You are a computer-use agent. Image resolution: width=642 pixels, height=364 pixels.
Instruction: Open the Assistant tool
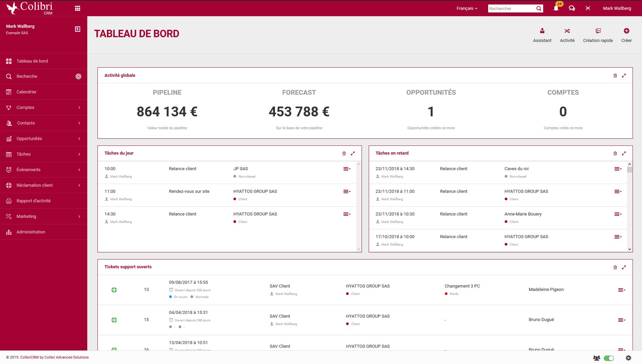pyautogui.click(x=542, y=35)
